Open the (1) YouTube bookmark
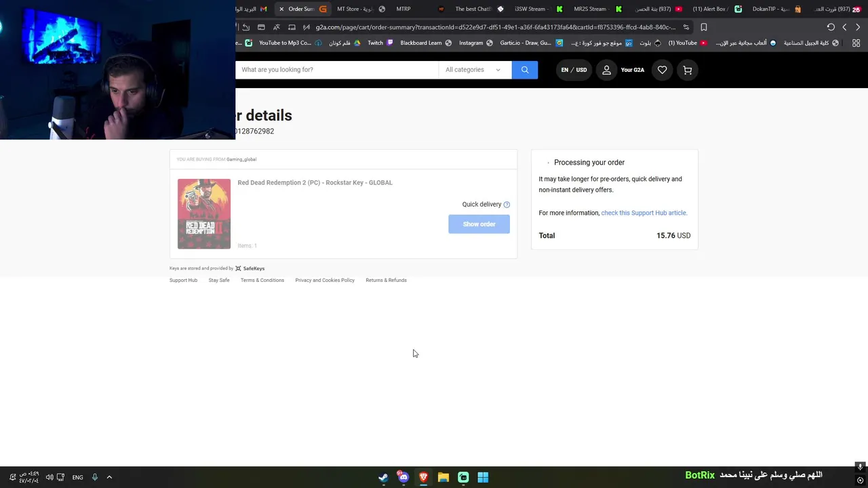The width and height of the screenshot is (868, 488). tap(688, 43)
